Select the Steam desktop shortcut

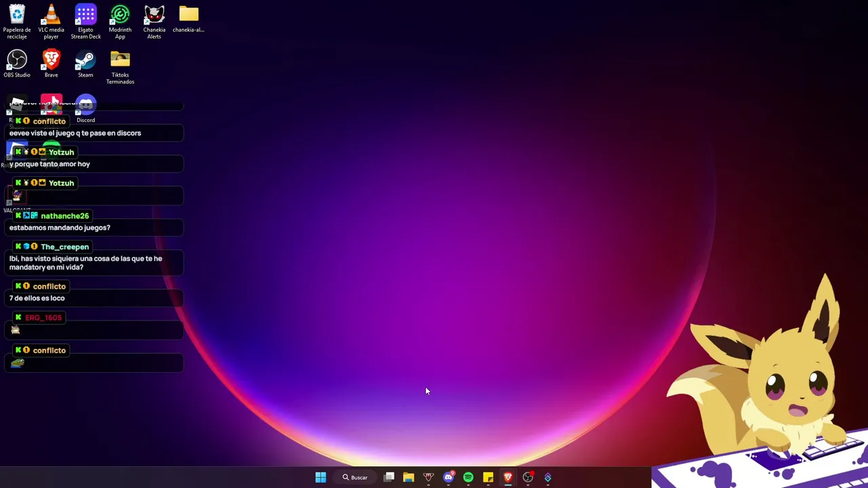tap(85, 64)
